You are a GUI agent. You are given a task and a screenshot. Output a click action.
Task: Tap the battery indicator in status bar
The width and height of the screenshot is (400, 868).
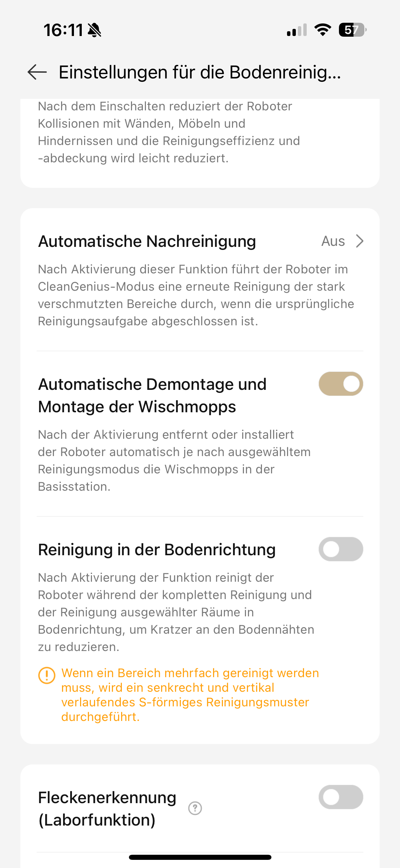pyautogui.click(x=353, y=30)
